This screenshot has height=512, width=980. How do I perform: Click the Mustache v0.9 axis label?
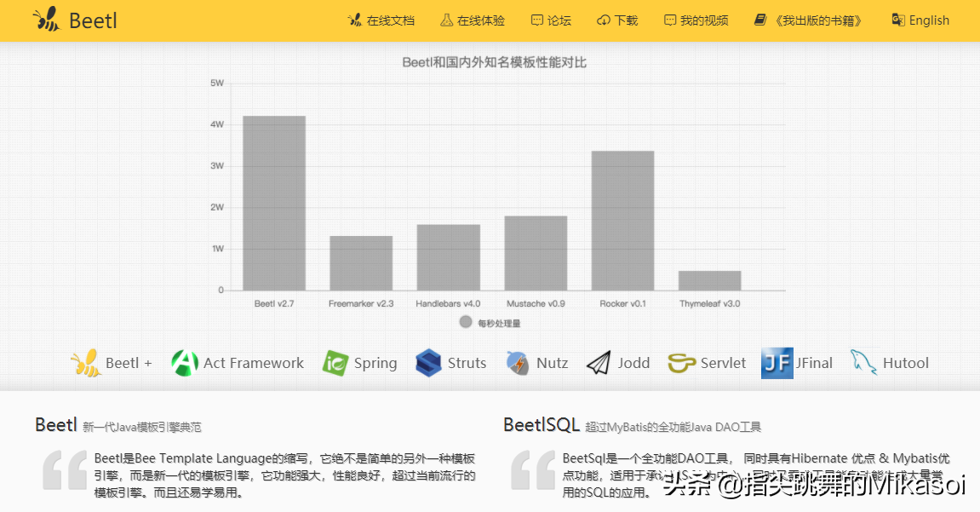pos(536,303)
